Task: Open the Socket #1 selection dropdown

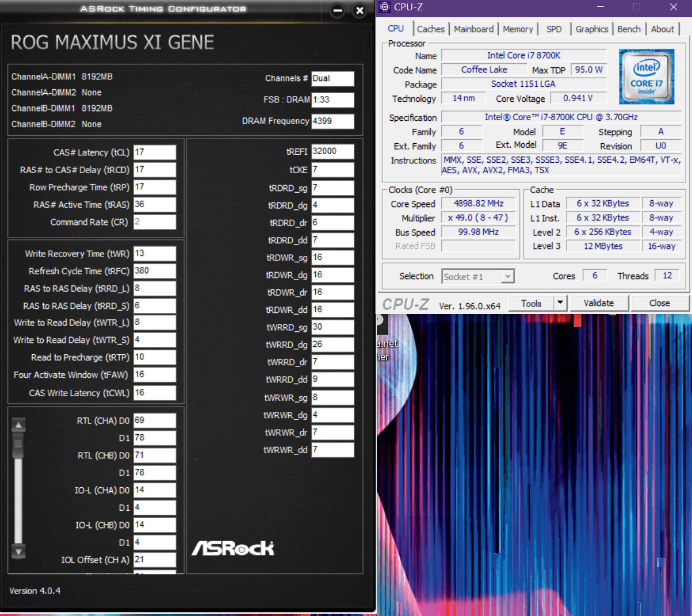Action: [x=507, y=277]
